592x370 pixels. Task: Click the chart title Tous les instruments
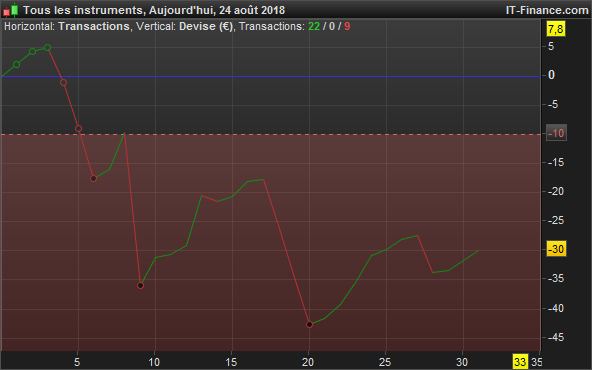83,10
